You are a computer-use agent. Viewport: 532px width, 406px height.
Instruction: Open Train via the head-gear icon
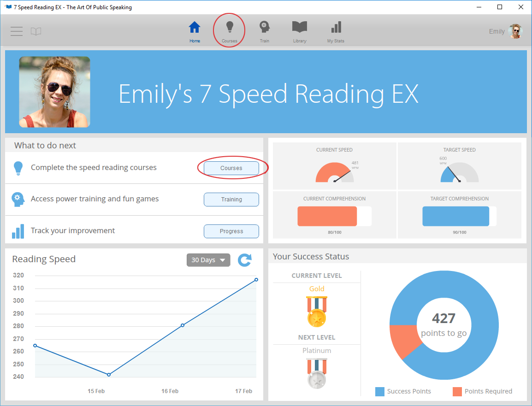[x=264, y=27]
